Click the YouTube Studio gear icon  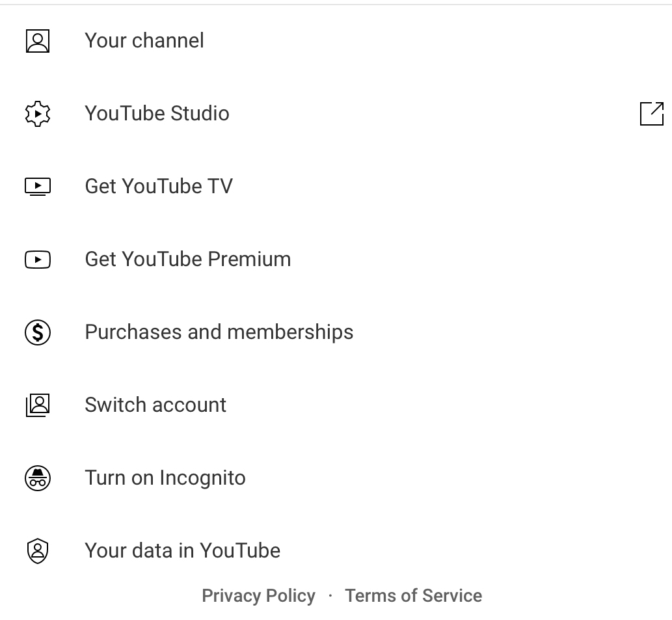click(x=38, y=114)
